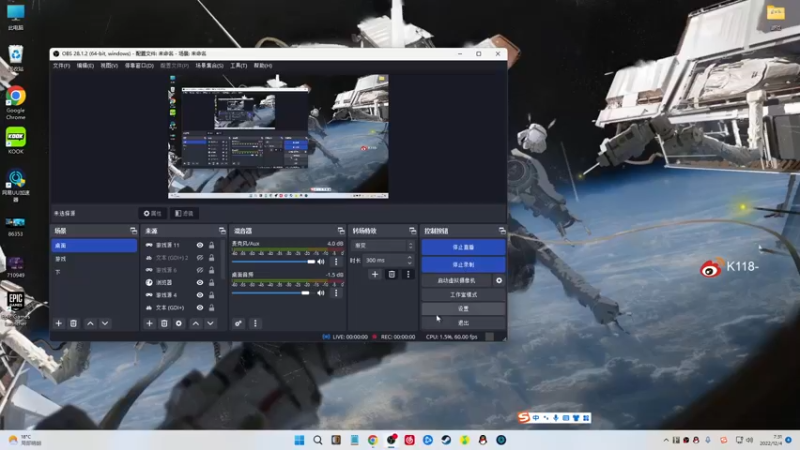Viewport: 800px width, 450px height.
Task: Open Google Chrome desktop shortcut
Action: 16,103
